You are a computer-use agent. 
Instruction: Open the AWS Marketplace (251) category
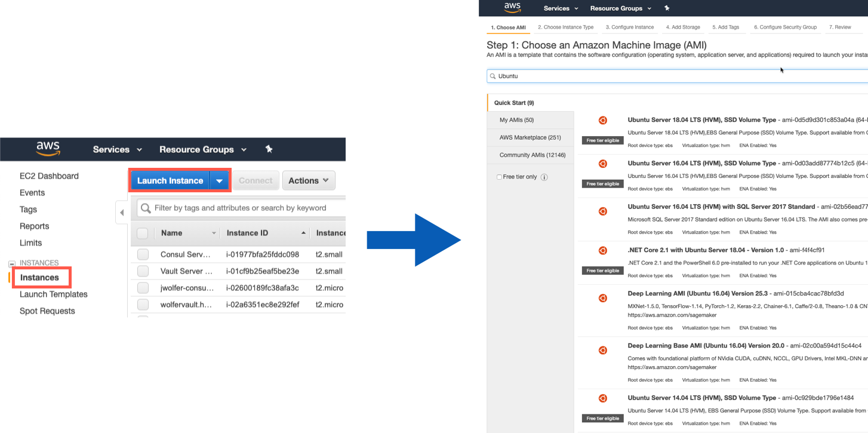pyautogui.click(x=531, y=137)
